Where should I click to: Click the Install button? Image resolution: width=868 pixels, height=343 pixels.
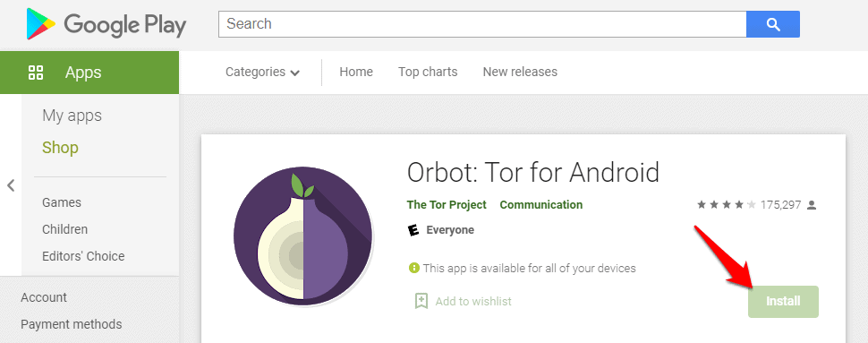pyautogui.click(x=783, y=302)
